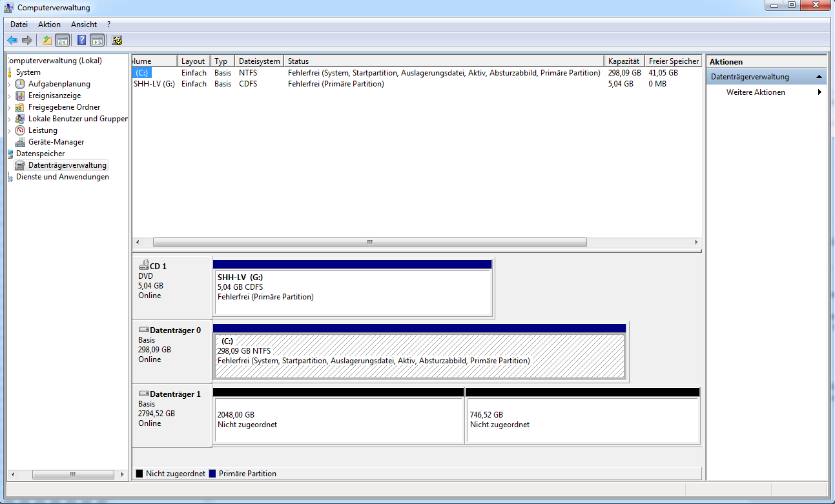The height and width of the screenshot is (504, 835).
Task: Select the (C:) volume row in list
Action: point(417,73)
